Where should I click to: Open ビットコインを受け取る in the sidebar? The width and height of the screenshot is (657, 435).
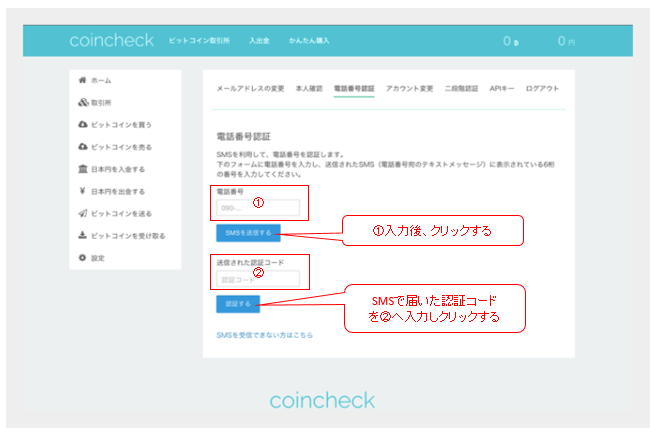[x=128, y=236]
